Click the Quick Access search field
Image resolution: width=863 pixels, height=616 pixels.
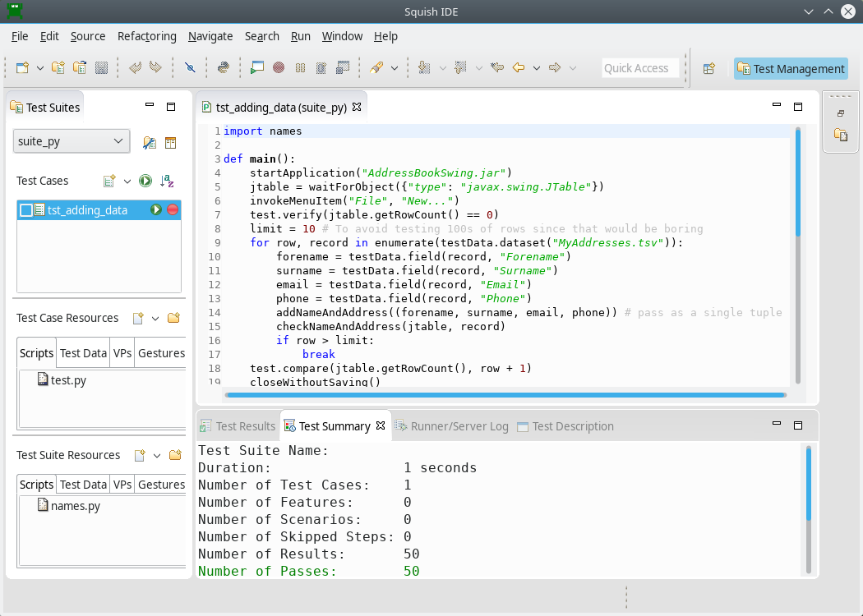tap(639, 68)
